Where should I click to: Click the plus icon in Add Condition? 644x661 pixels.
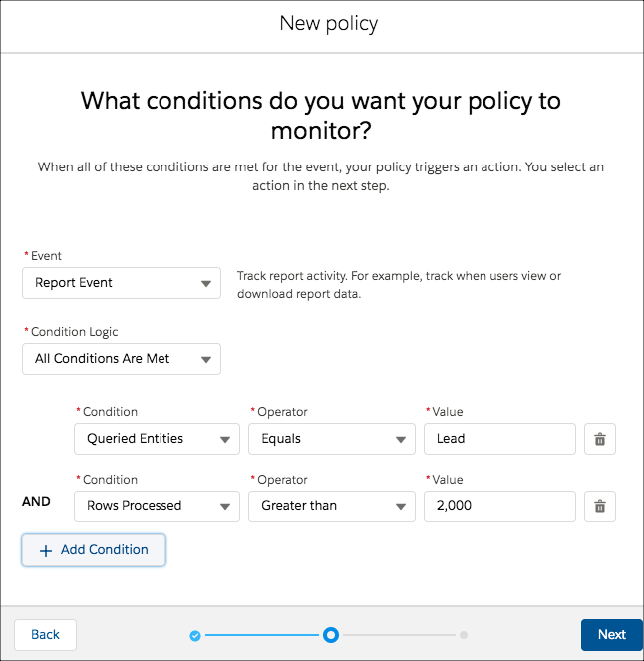(x=46, y=551)
